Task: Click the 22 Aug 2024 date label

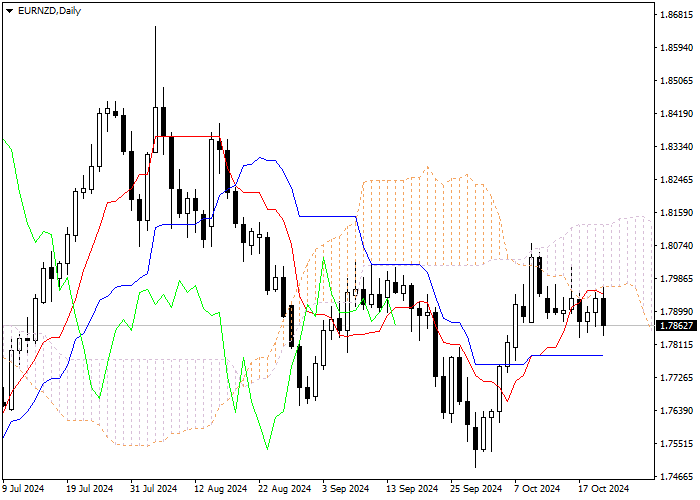Action: [x=285, y=489]
